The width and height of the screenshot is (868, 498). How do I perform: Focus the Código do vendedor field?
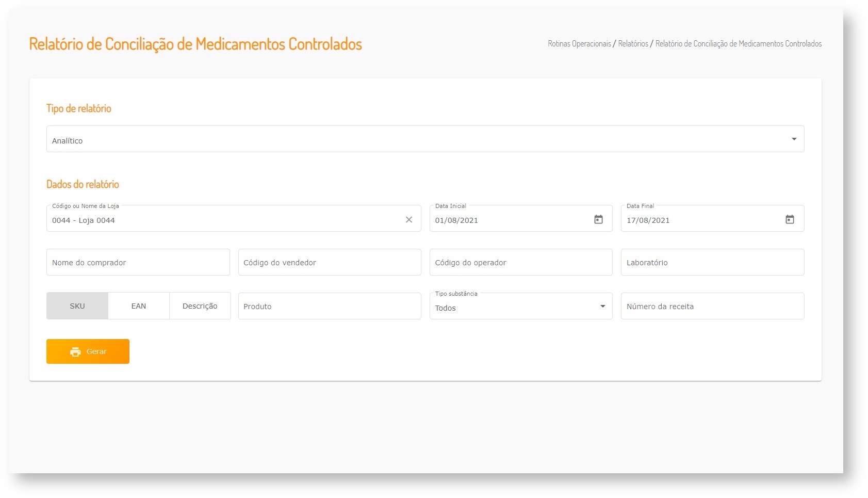(330, 263)
